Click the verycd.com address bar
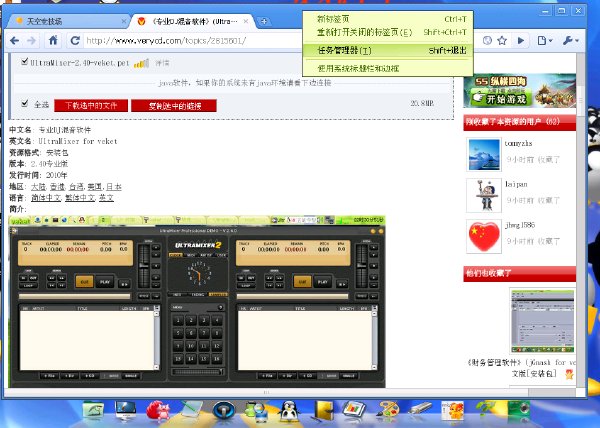This screenshot has width=600, height=428. pos(191,41)
